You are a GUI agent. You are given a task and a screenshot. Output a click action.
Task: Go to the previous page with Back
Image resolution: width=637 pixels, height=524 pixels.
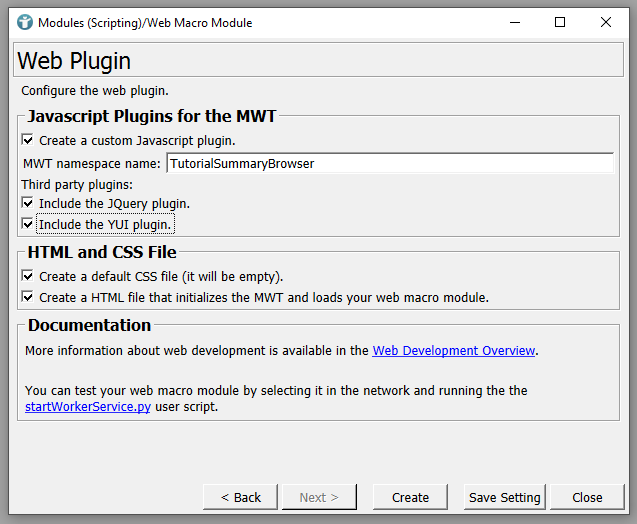coord(240,497)
